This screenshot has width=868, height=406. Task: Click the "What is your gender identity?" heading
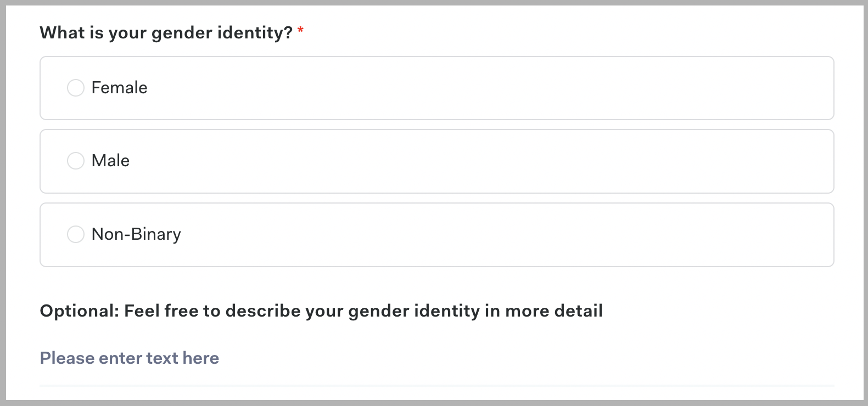(x=166, y=33)
